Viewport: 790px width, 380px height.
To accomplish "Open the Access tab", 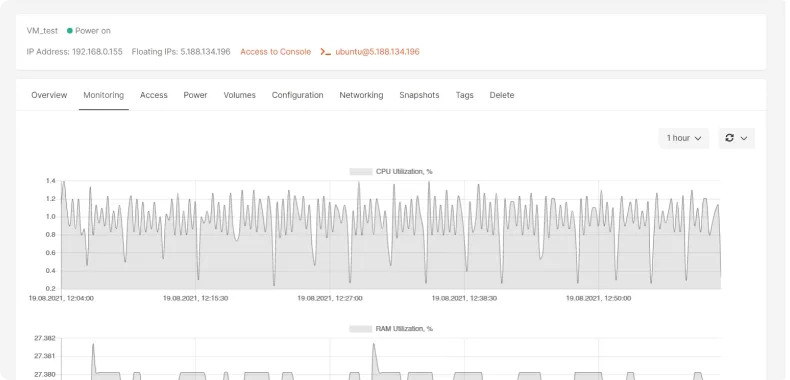I will [x=154, y=95].
